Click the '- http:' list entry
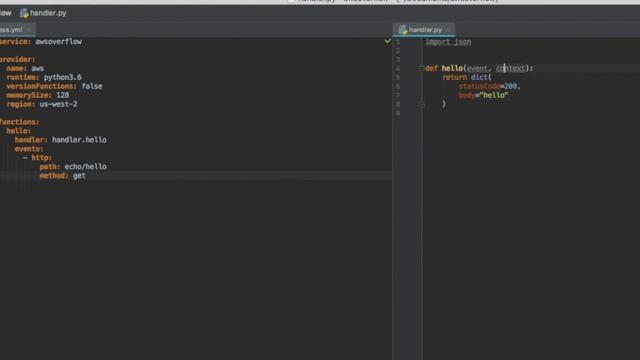The height and width of the screenshot is (360, 640). [x=37, y=158]
